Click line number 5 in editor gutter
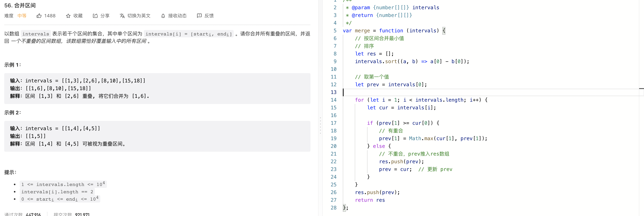The width and height of the screenshot is (644, 216). pyautogui.click(x=335, y=31)
